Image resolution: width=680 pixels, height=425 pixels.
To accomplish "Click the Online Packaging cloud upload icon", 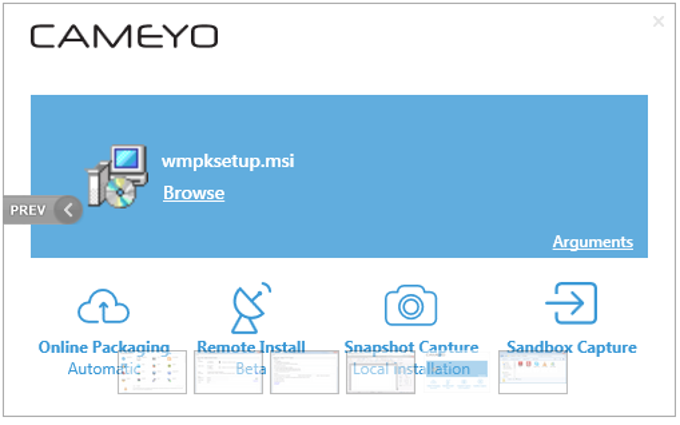I will click(x=103, y=306).
